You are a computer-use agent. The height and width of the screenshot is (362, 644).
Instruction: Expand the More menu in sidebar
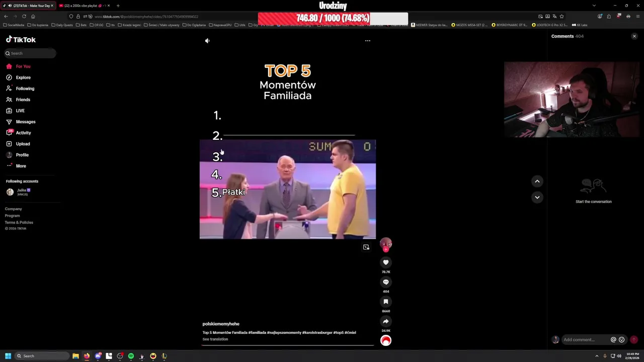pos(16,166)
